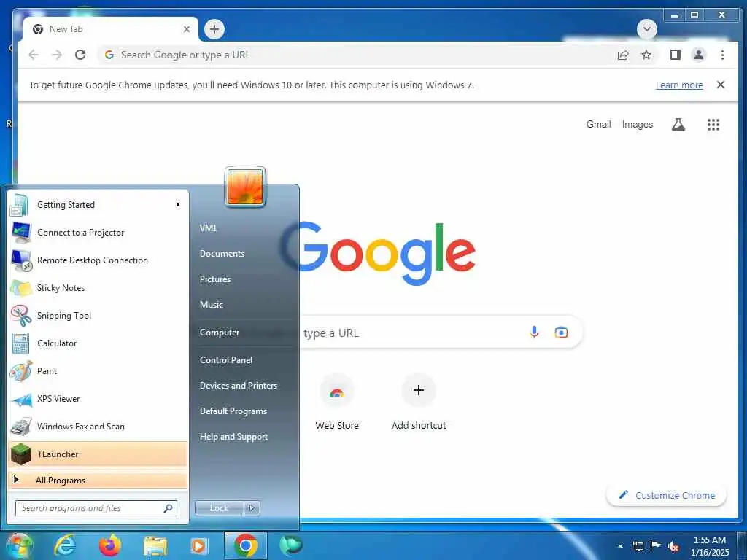747x560 pixels.
Task: Open a new tab with plus button
Action: coord(214,29)
